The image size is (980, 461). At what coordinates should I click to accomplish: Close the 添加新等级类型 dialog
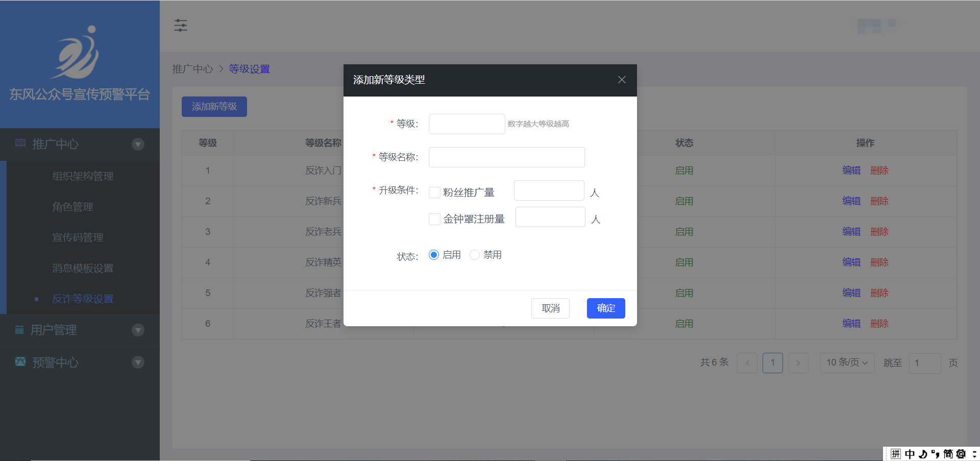pyautogui.click(x=622, y=80)
